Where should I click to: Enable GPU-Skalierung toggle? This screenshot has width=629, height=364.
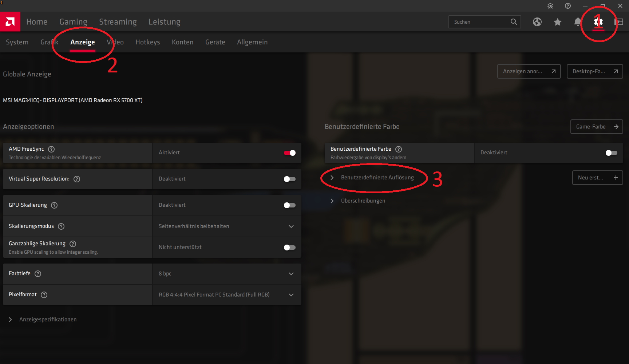click(x=290, y=205)
